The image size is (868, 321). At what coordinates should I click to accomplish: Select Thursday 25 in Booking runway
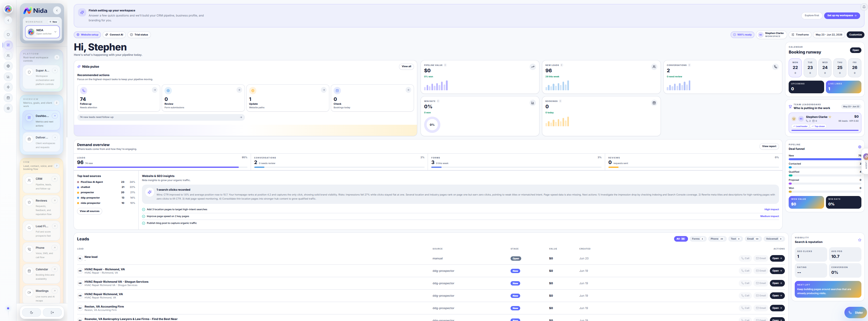point(840,67)
